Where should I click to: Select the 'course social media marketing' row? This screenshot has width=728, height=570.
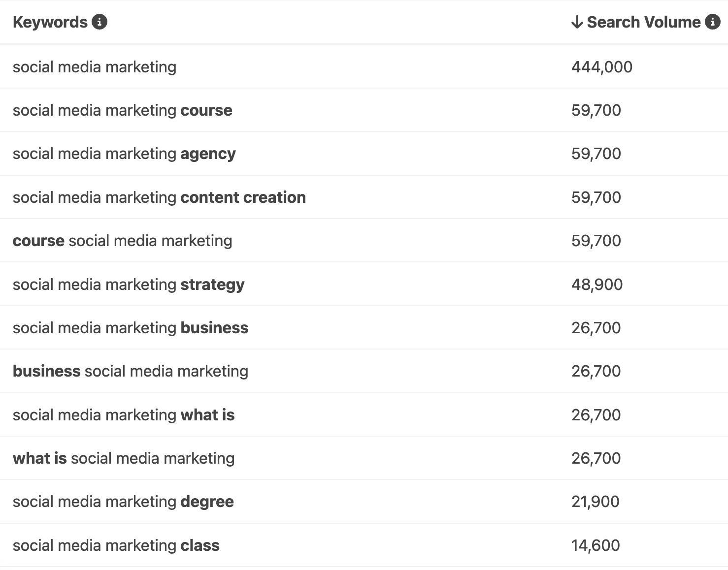tap(122, 240)
